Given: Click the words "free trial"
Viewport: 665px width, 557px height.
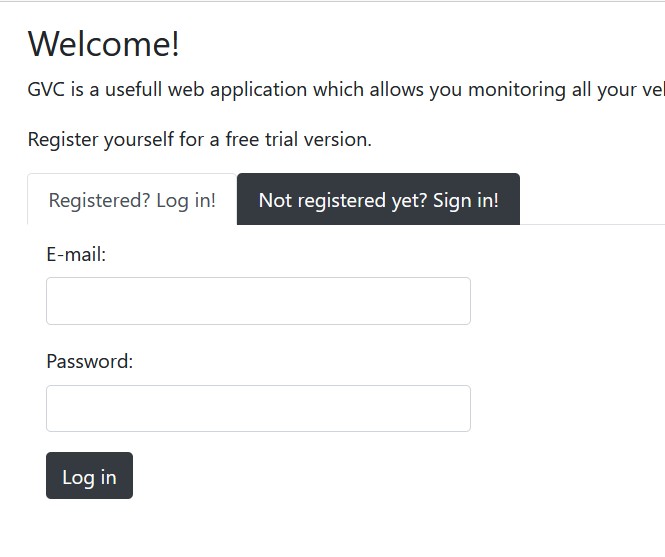Looking at the screenshot, I should (262, 140).
